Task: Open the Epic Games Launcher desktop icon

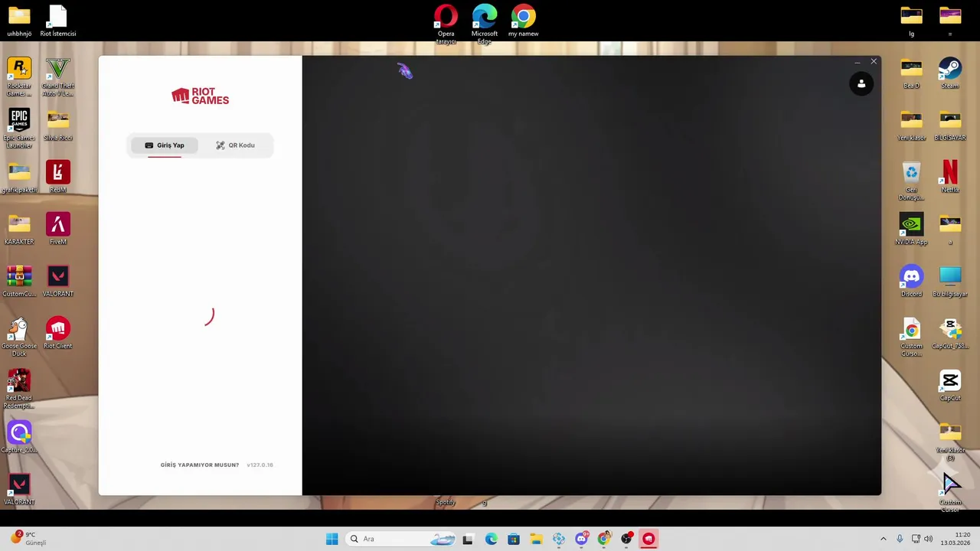Action: [x=19, y=129]
